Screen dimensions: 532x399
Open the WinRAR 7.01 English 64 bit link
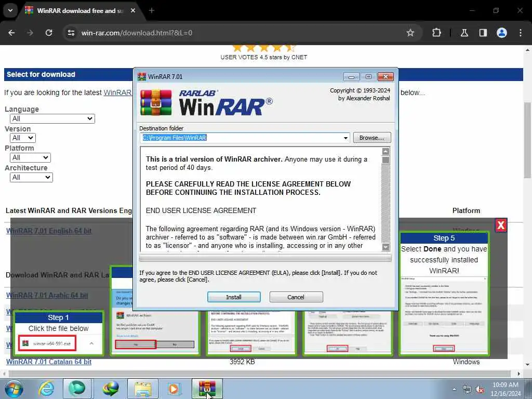[x=49, y=231]
